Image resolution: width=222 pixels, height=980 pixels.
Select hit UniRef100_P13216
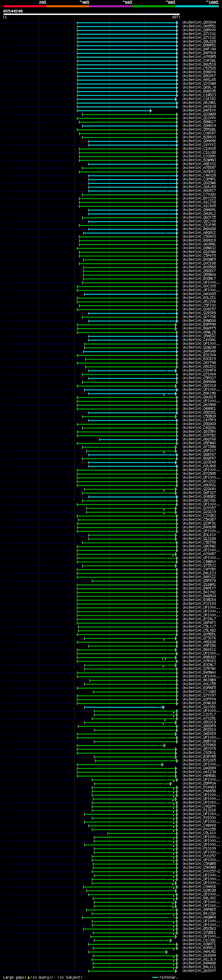tap(199, 810)
